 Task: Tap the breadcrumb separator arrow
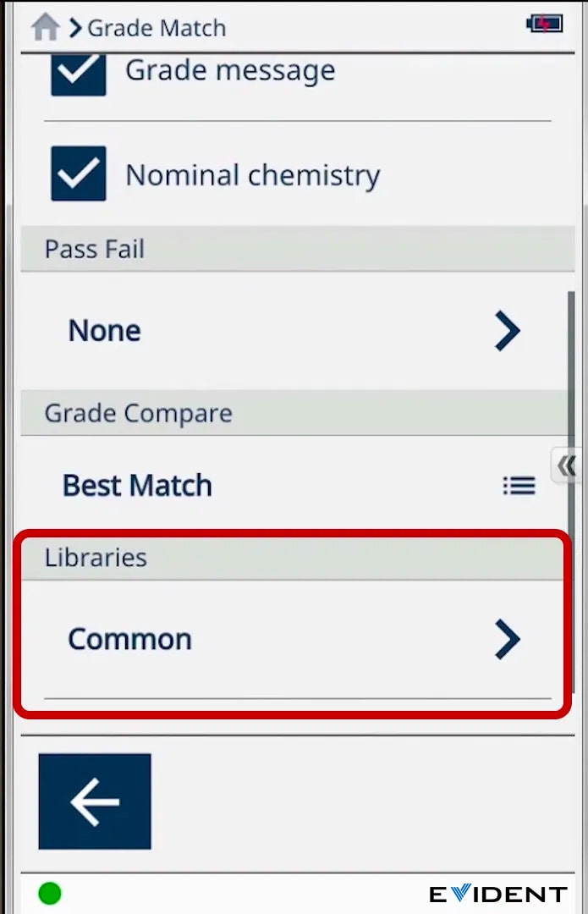75,28
